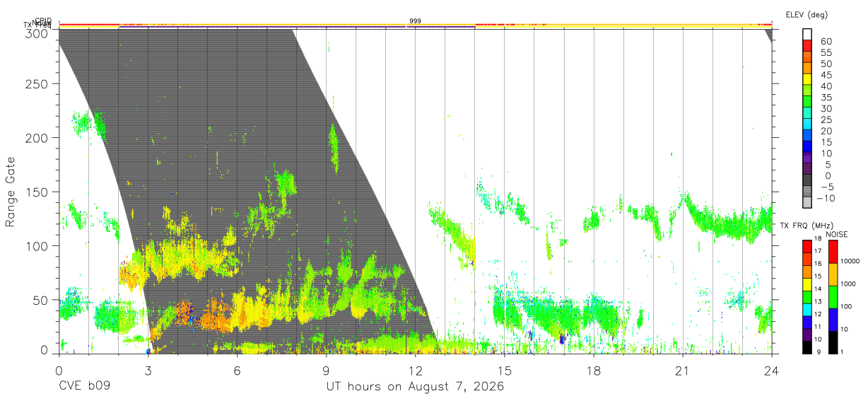Click the "3" hour tick label on the time axis
This screenshot has width=868, height=401.
click(148, 370)
